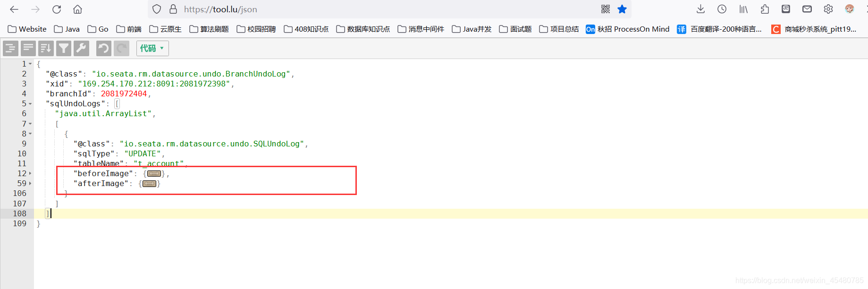The width and height of the screenshot is (868, 289).
Task: Click the filter funnel toolbar icon
Action: tap(64, 48)
